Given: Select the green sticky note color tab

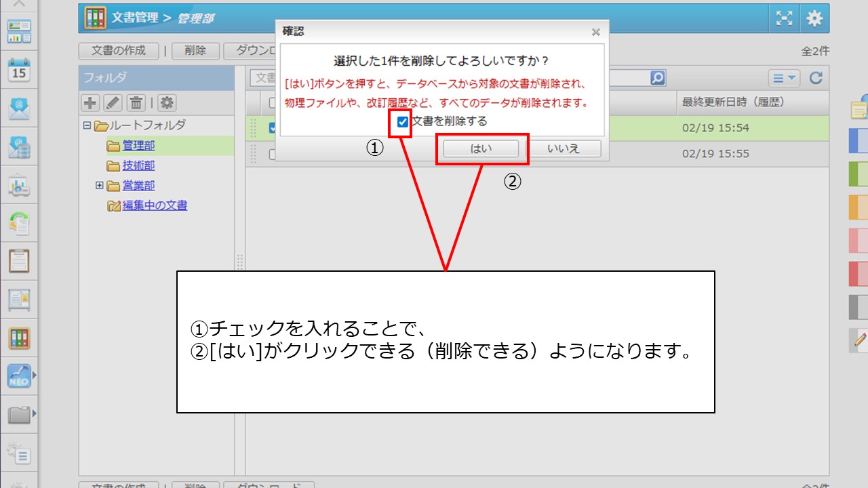Looking at the screenshot, I should pyautogui.click(x=859, y=174).
